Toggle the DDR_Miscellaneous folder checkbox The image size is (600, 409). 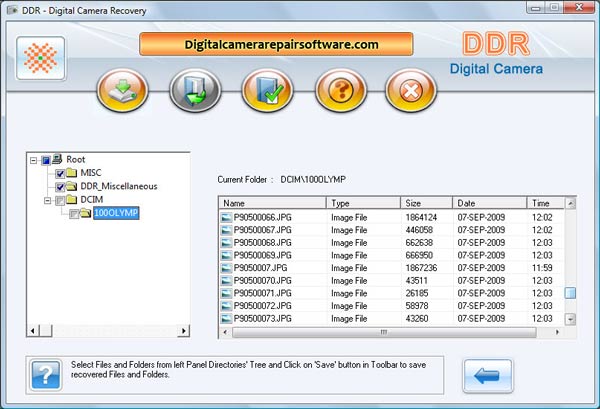[60, 187]
